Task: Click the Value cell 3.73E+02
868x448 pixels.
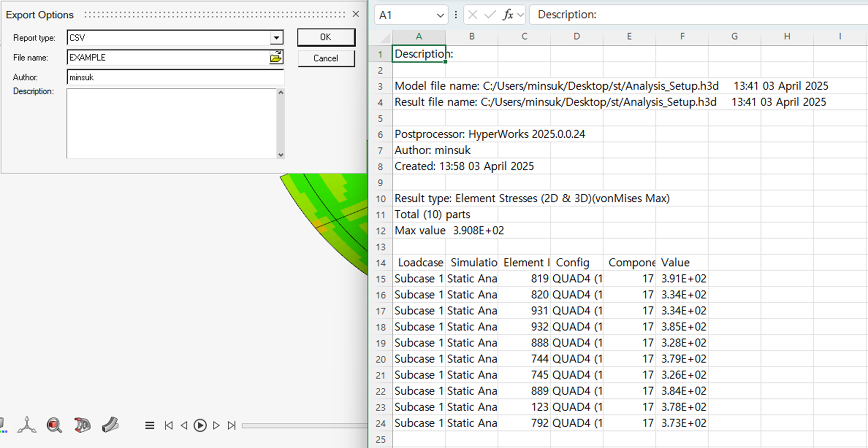Action: pyautogui.click(x=682, y=423)
